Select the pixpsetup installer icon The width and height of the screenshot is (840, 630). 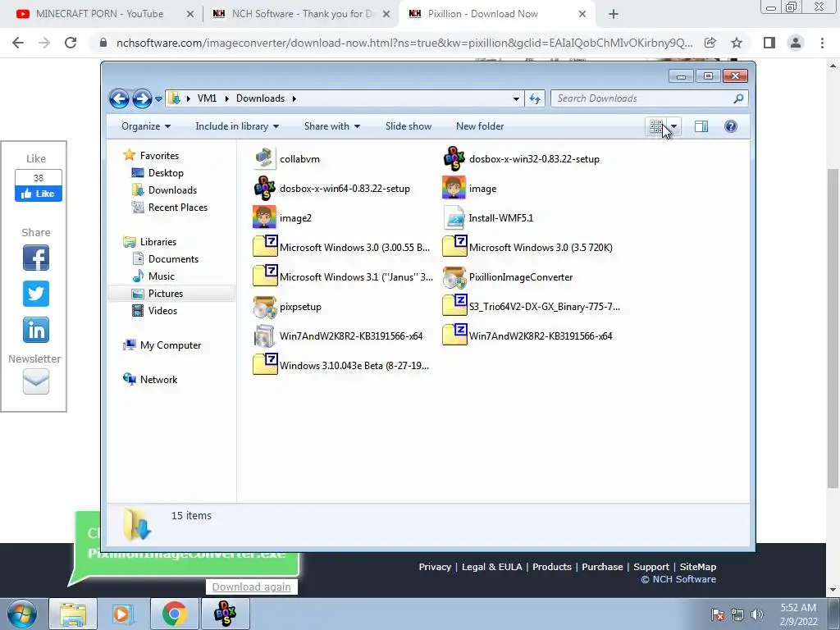click(264, 307)
